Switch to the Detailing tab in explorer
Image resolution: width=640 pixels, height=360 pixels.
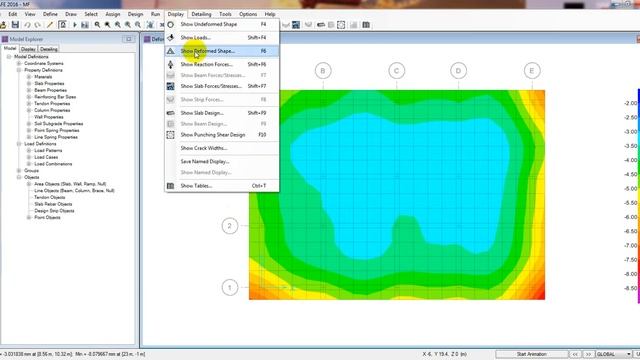pyautogui.click(x=49, y=49)
